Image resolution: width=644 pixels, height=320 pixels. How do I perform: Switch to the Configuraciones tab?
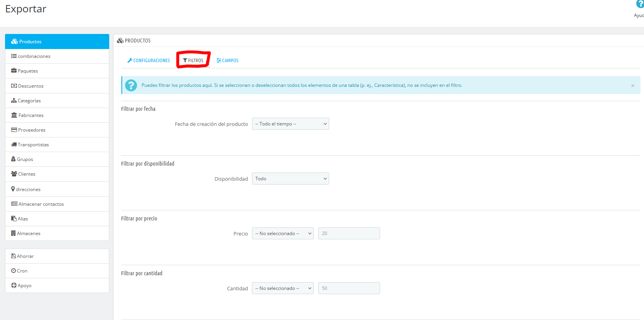tap(149, 61)
